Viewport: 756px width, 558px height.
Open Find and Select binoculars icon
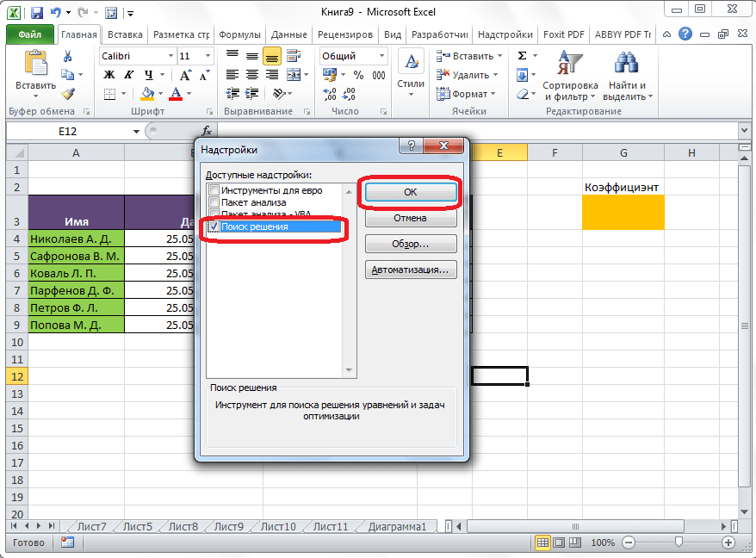click(627, 65)
